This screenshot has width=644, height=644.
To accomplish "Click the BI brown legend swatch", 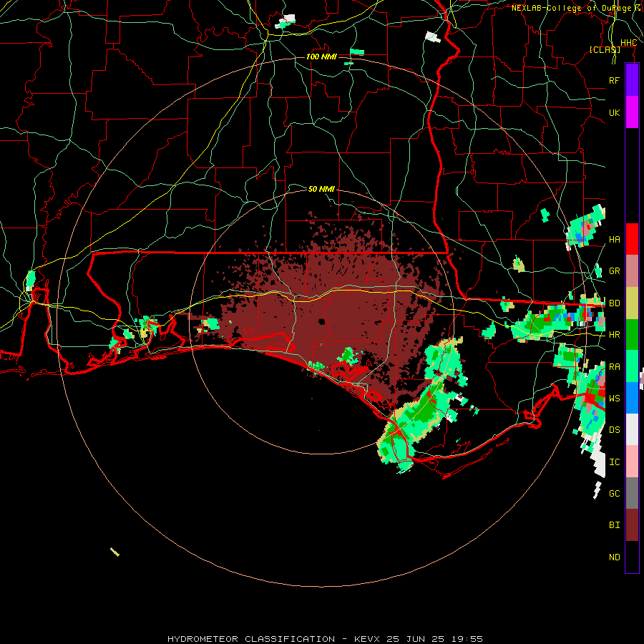I will [x=632, y=525].
